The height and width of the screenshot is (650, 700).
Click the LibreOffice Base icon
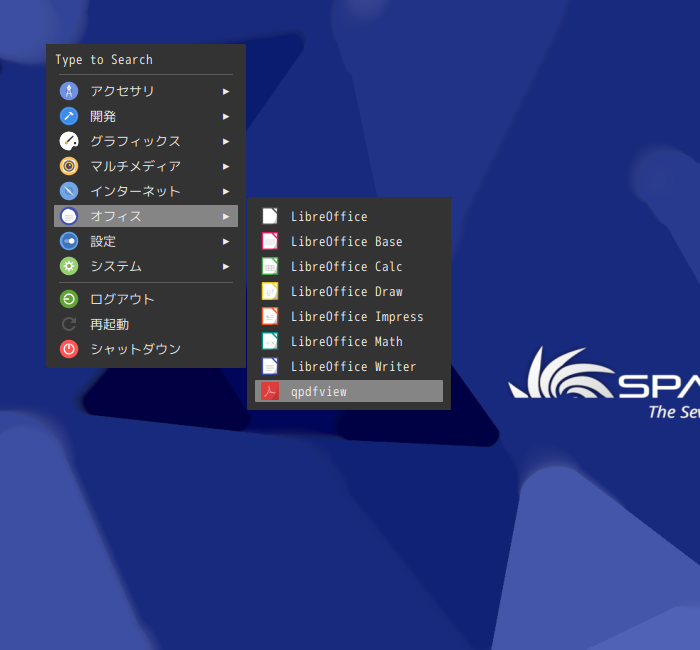[x=270, y=241]
